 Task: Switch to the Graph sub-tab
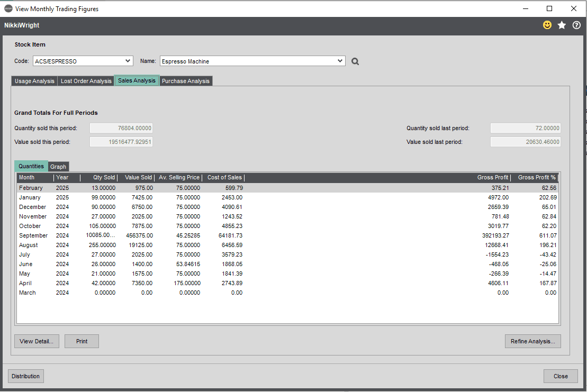click(58, 167)
